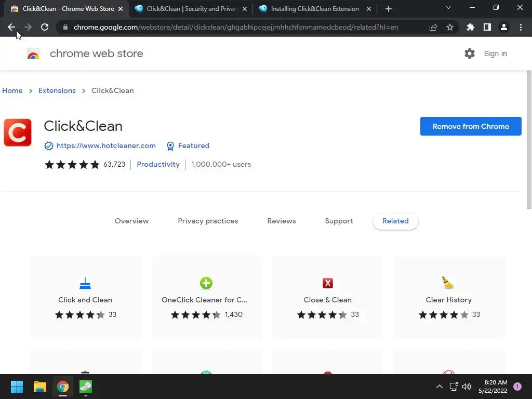Switch to the Click&Clean Security and Privacy tab
532x399 pixels.
coord(191,9)
